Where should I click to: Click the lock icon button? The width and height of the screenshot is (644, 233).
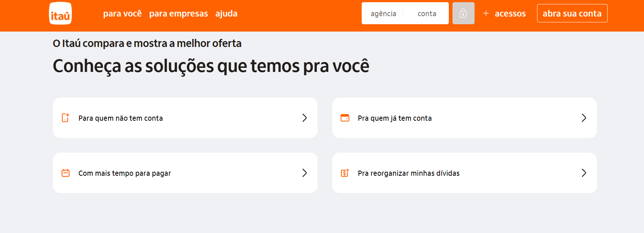tap(463, 14)
